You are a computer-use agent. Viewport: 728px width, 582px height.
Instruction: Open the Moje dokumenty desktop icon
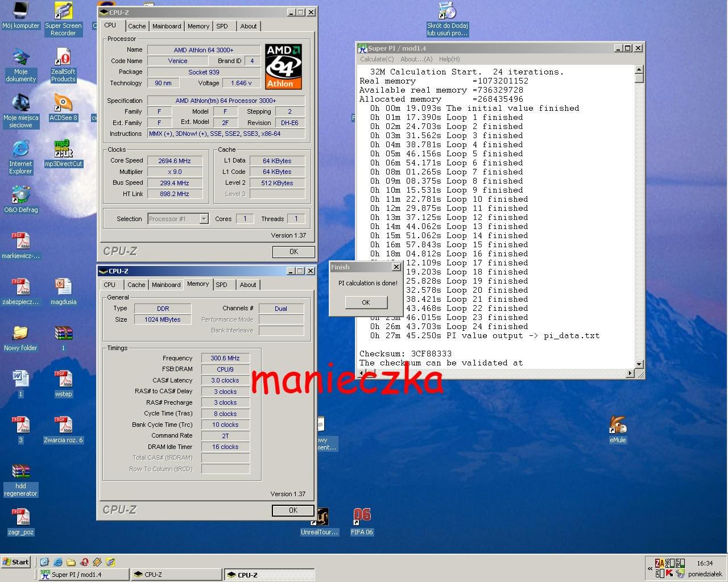click(21, 65)
